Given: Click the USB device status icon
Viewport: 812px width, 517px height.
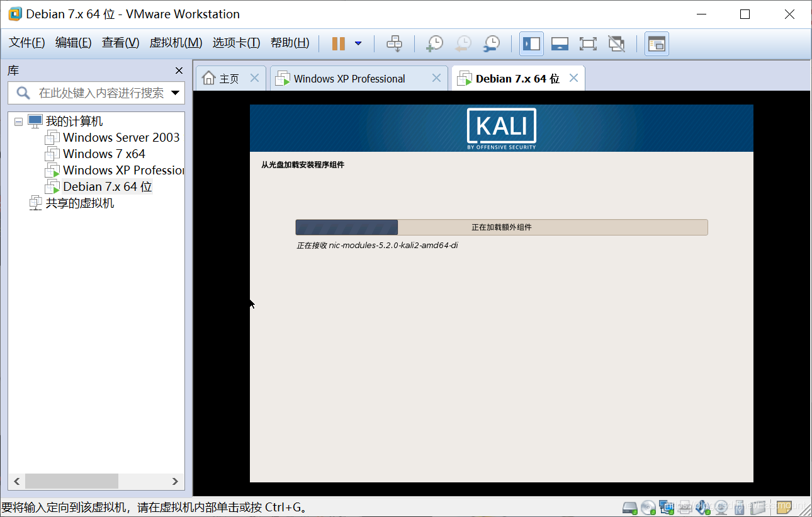Looking at the screenshot, I should [x=739, y=507].
